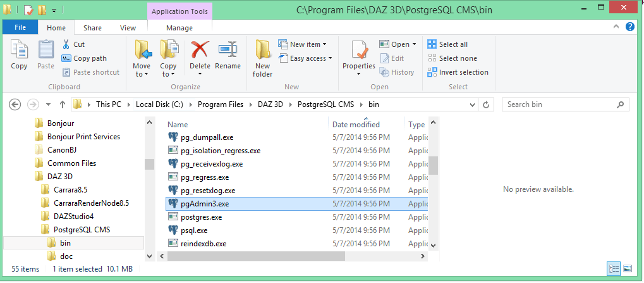The width and height of the screenshot is (644, 283).
Task: Click Invert selection
Action: [x=458, y=72]
